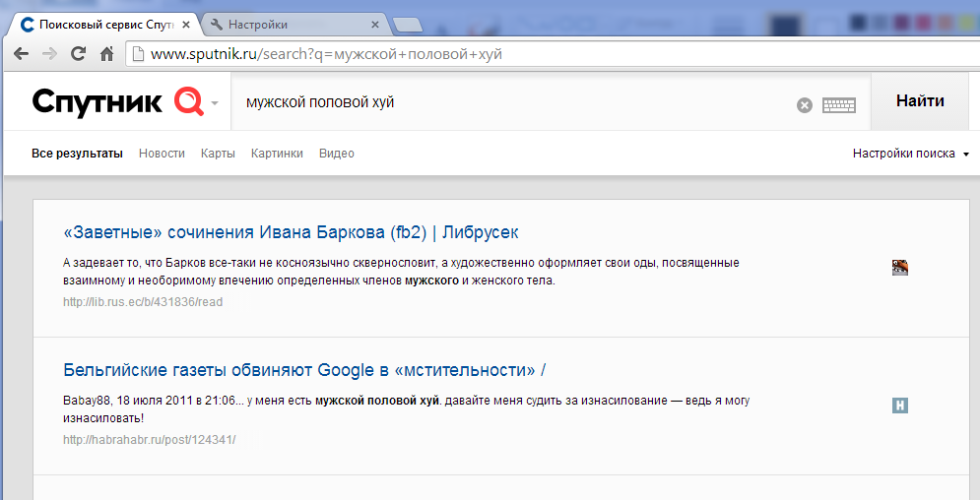Image resolution: width=980 pixels, height=500 pixels.
Task: Select the Все результаты tab
Action: [x=77, y=154]
